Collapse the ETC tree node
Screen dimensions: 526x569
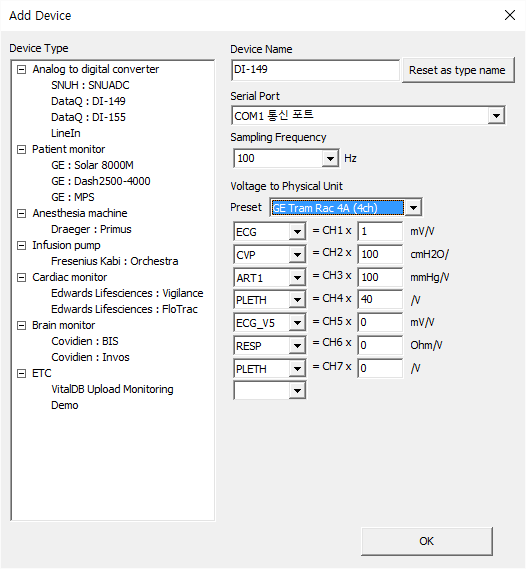coord(22,373)
